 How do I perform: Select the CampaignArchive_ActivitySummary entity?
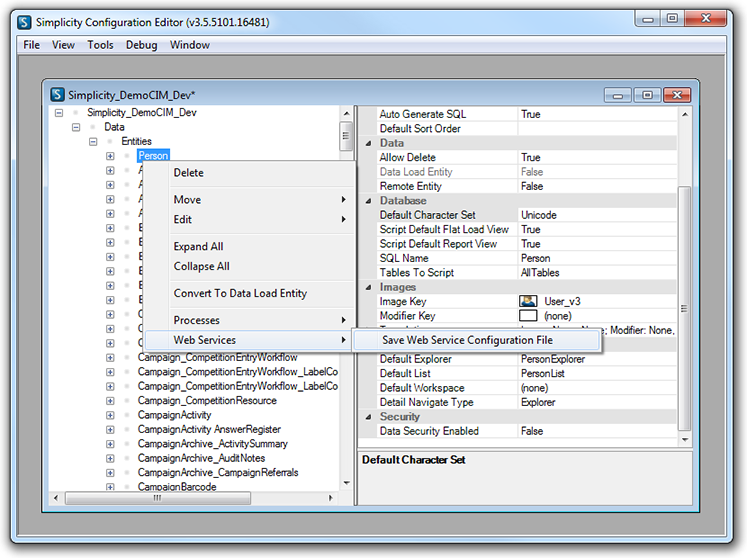(x=213, y=444)
